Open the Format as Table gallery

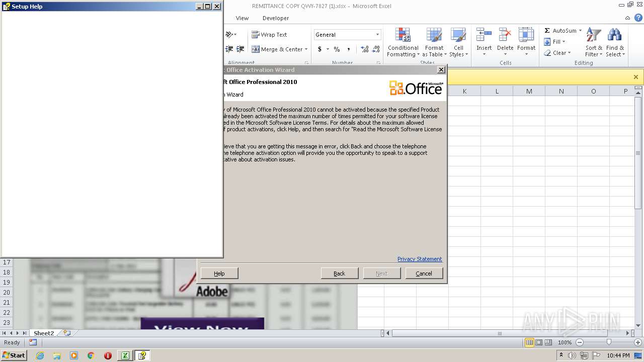click(x=434, y=43)
